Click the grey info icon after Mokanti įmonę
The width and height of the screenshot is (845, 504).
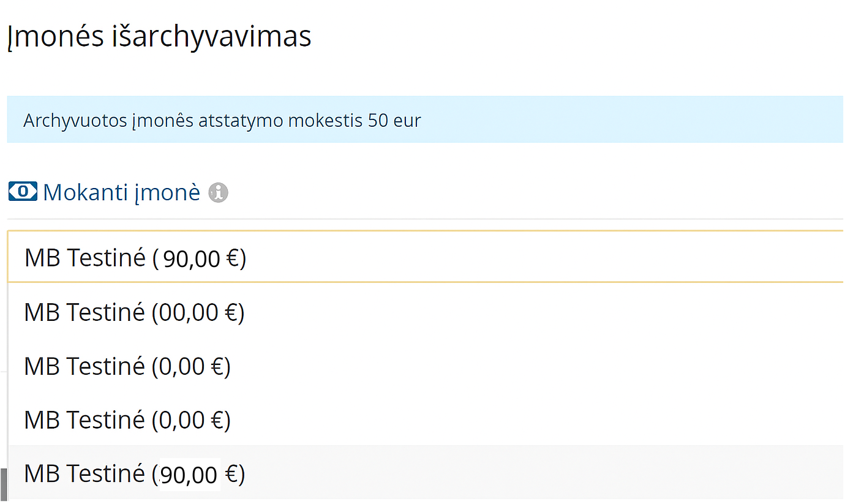coord(219,193)
